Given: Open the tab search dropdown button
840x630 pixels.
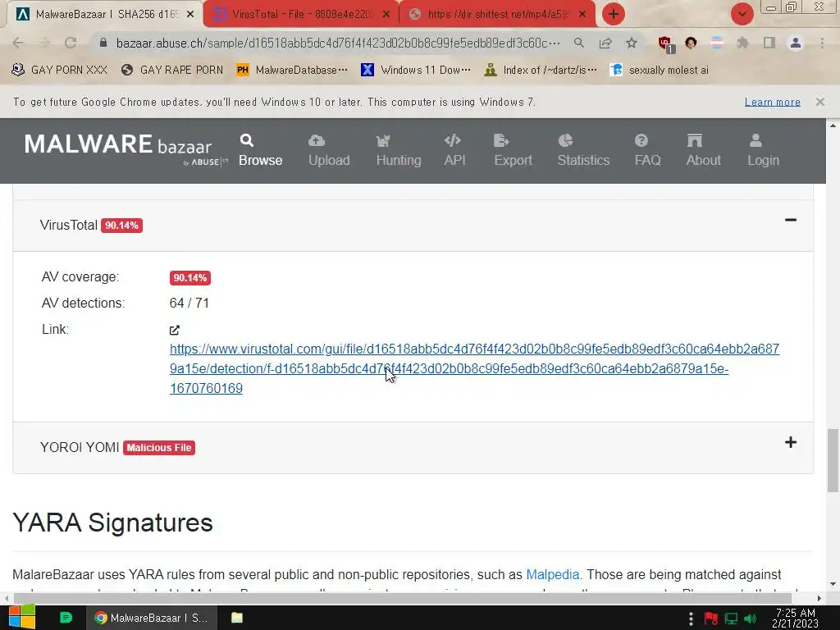Looking at the screenshot, I should (742, 14).
